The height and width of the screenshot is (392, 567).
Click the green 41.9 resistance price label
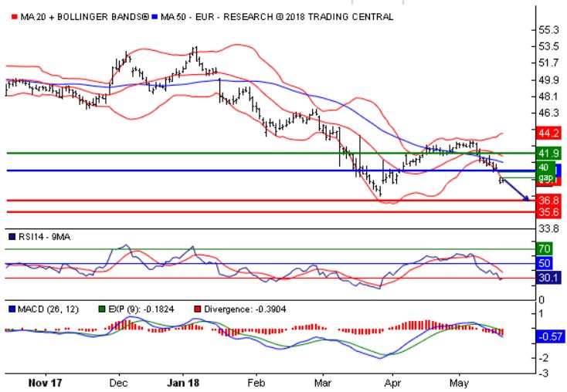coord(548,154)
